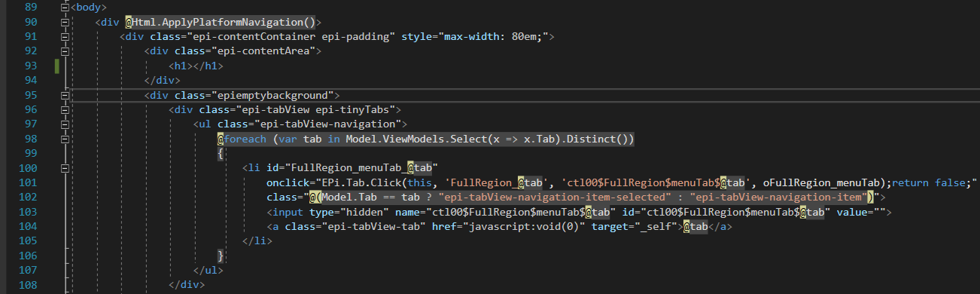Place cursor between the h1 tags

click(x=193, y=66)
